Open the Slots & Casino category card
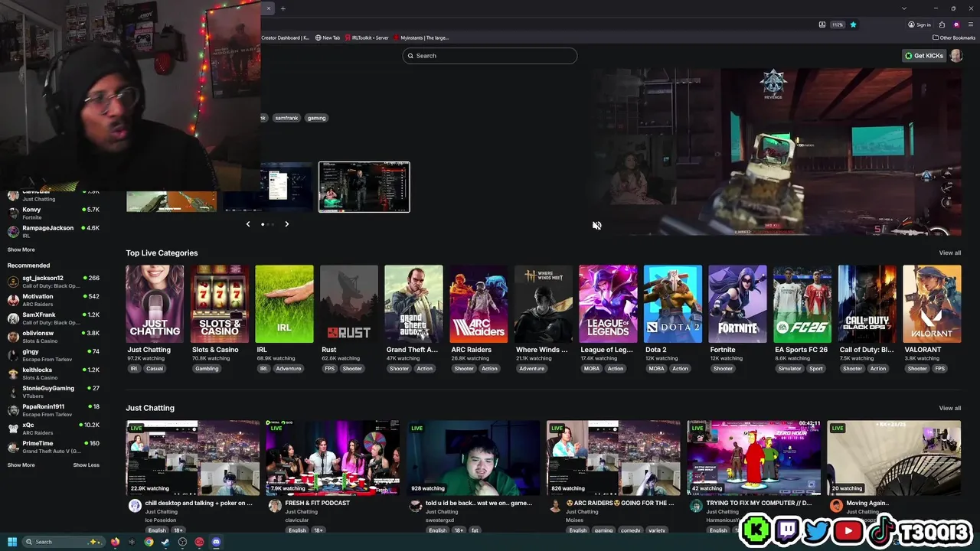 (x=220, y=304)
